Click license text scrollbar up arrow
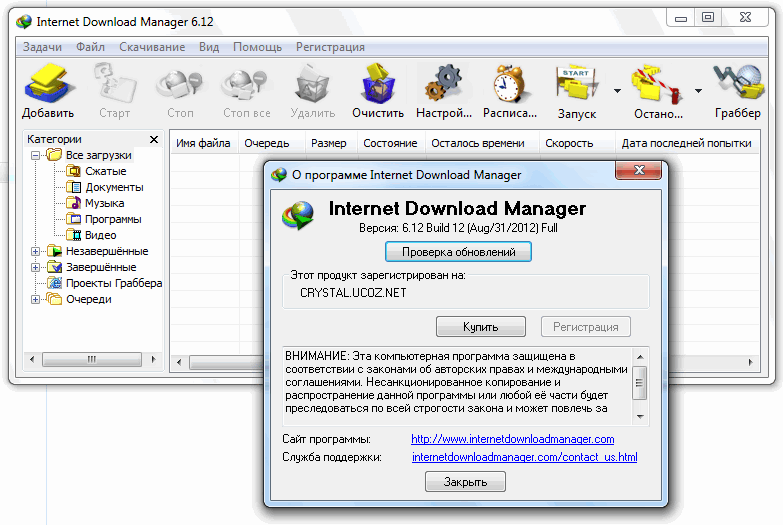The image size is (783, 525). click(640, 357)
